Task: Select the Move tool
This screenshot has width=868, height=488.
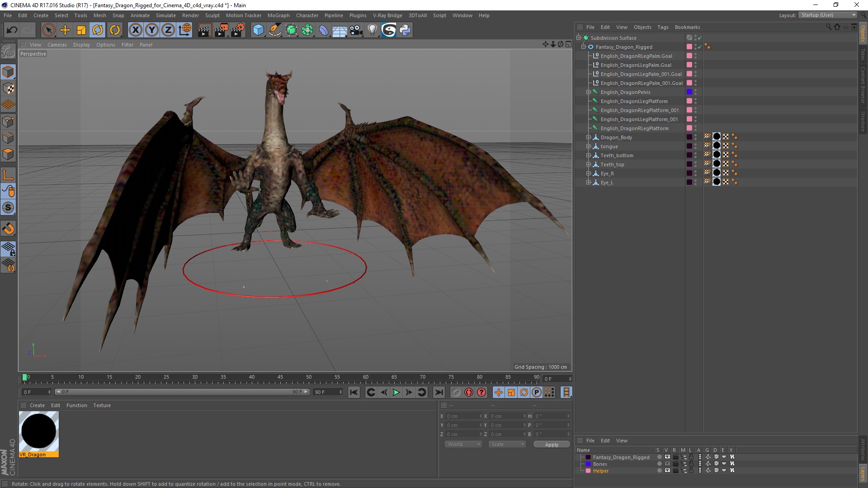Action: click(x=65, y=30)
